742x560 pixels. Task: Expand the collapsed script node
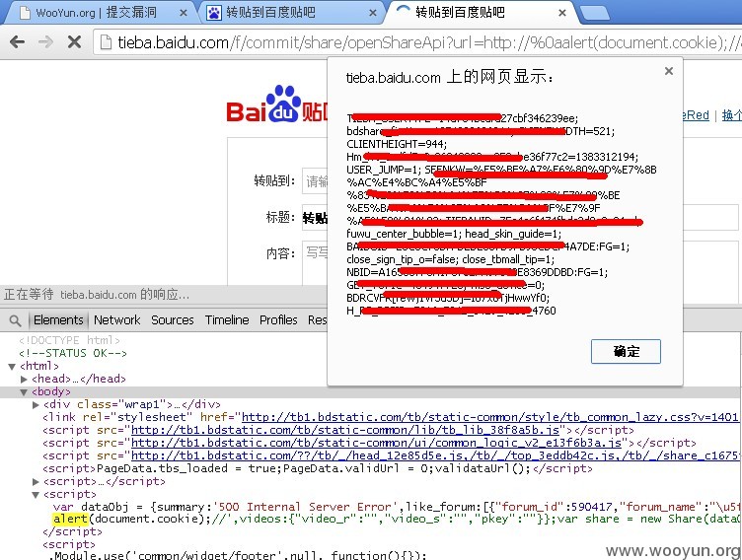click(36, 482)
